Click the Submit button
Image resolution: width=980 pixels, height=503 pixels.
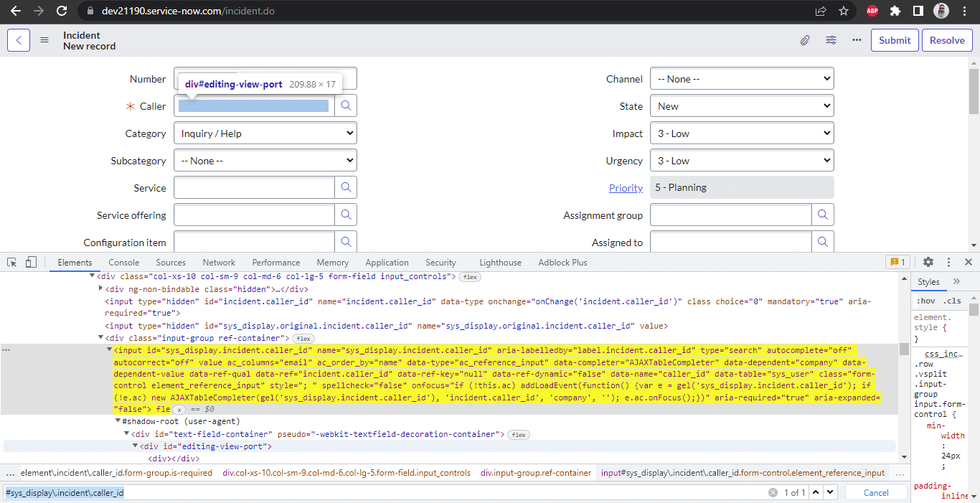coord(895,40)
